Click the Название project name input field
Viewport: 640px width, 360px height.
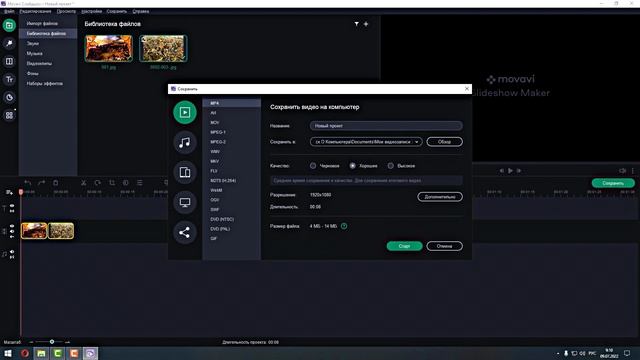(x=386, y=126)
